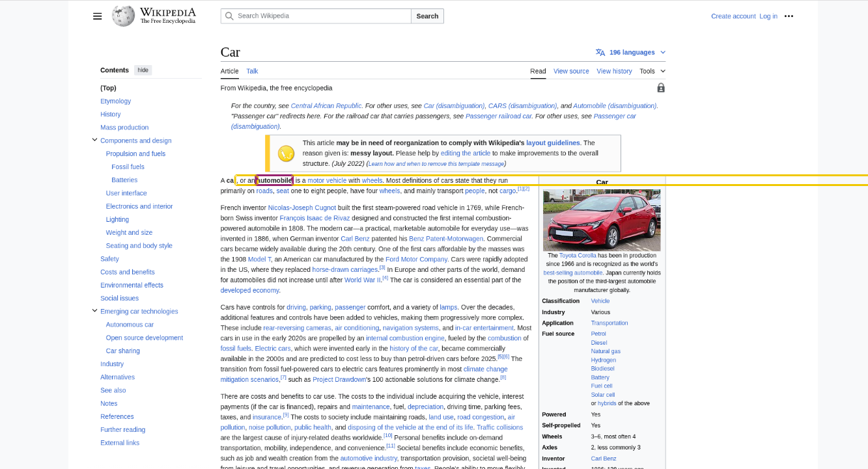868x469 pixels.
Task: Collapse Emerging car technologies section
Action: coord(94,311)
